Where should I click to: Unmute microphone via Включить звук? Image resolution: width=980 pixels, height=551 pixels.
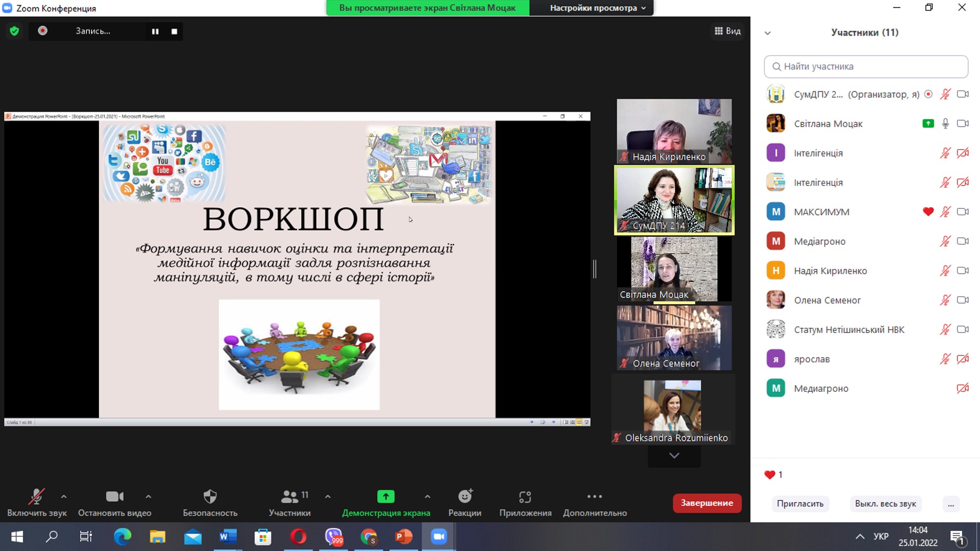pos(36,497)
